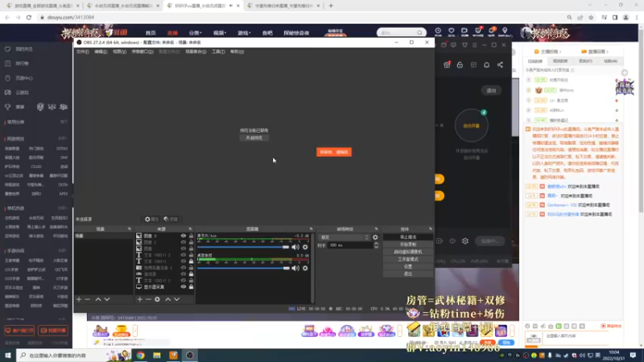This screenshot has width=644, height=362.
Task: Toggle visibility of the first image 3 source
Action: point(184,236)
